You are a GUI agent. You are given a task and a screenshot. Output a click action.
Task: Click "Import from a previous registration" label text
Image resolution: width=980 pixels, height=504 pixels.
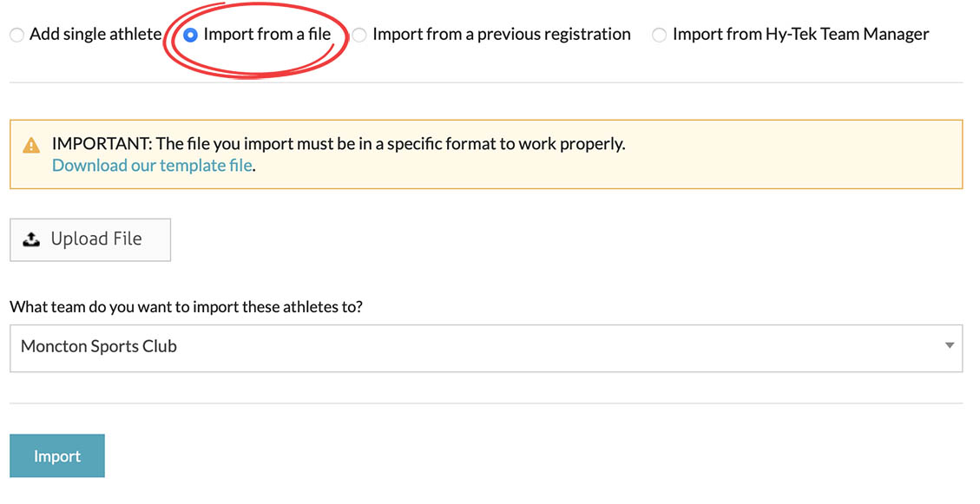[x=502, y=35]
